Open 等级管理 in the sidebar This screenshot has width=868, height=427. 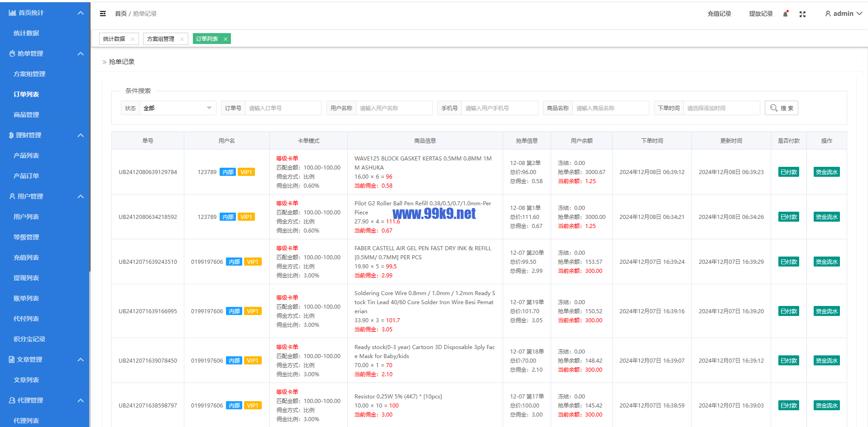click(x=26, y=237)
